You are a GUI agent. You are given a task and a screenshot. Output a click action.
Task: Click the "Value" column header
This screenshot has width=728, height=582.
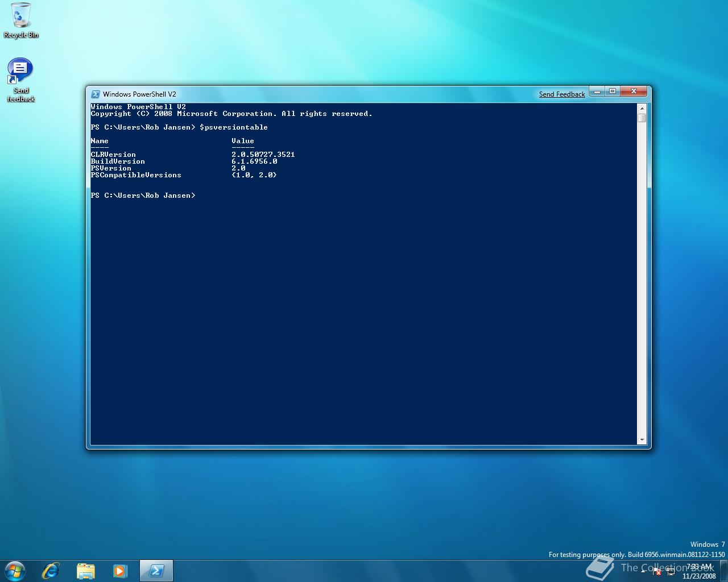(243, 141)
